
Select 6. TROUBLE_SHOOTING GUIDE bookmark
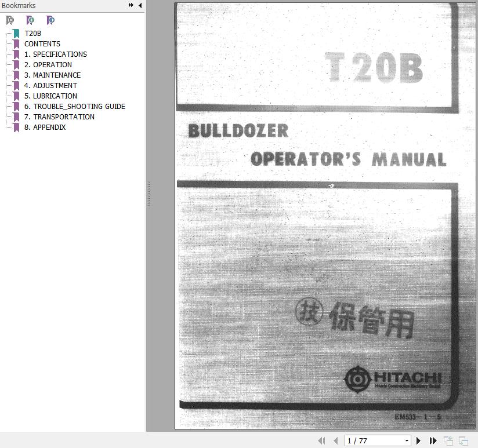(x=75, y=106)
